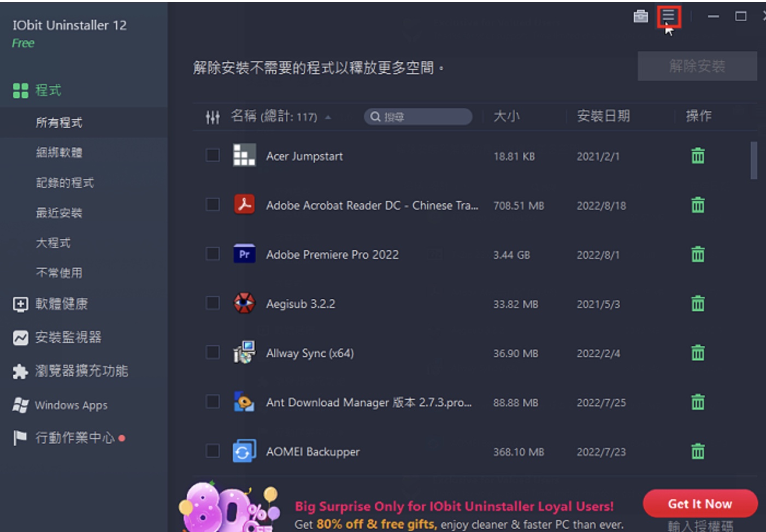Viewport: 766px width, 532px height.
Task: Select 所有程式 in the sidebar
Action: click(59, 122)
